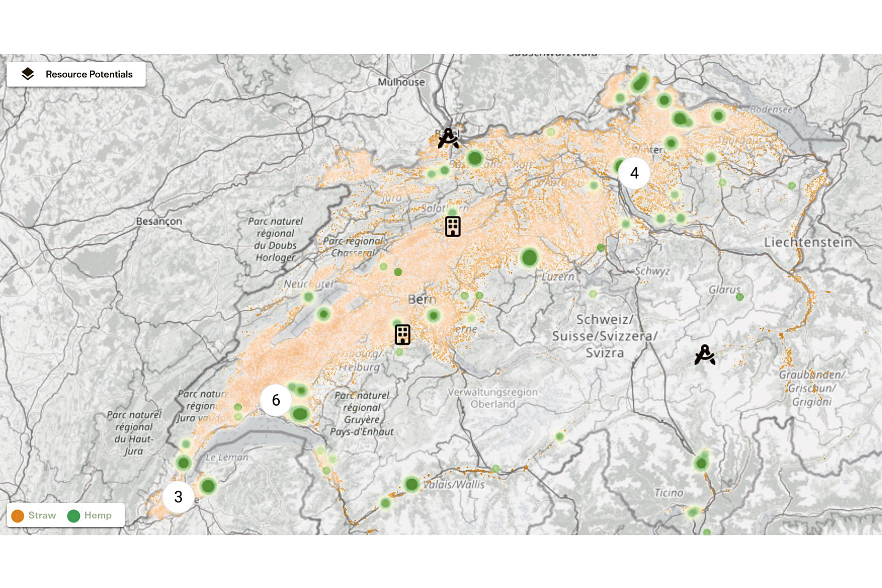
Task: Select the hemp dot near Glarus label
Action: (x=740, y=297)
